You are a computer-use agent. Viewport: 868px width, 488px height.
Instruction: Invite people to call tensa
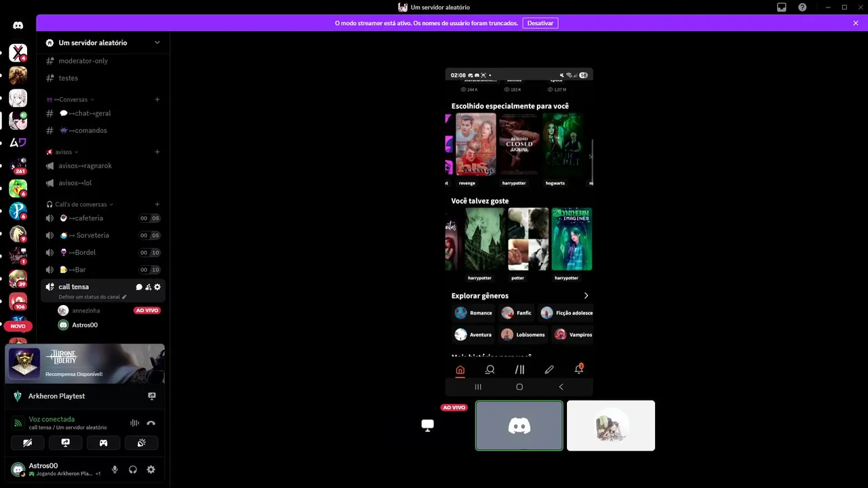point(148,287)
